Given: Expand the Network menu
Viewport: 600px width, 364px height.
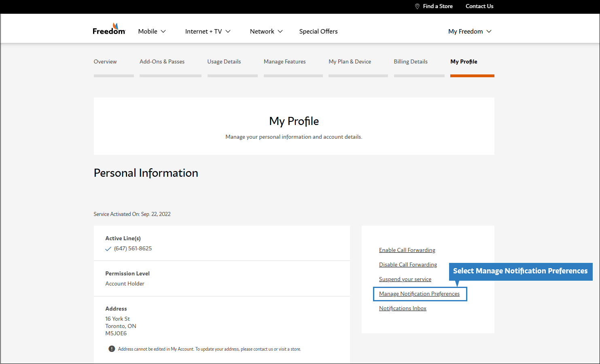Looking at the screenshot, I should (266, 31).
